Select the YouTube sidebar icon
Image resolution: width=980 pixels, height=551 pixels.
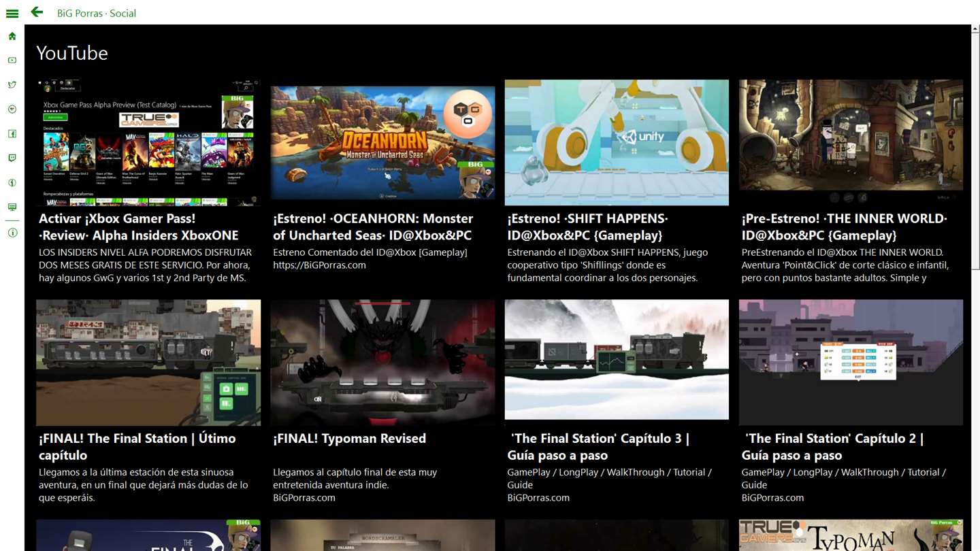[x=12, y=61]
